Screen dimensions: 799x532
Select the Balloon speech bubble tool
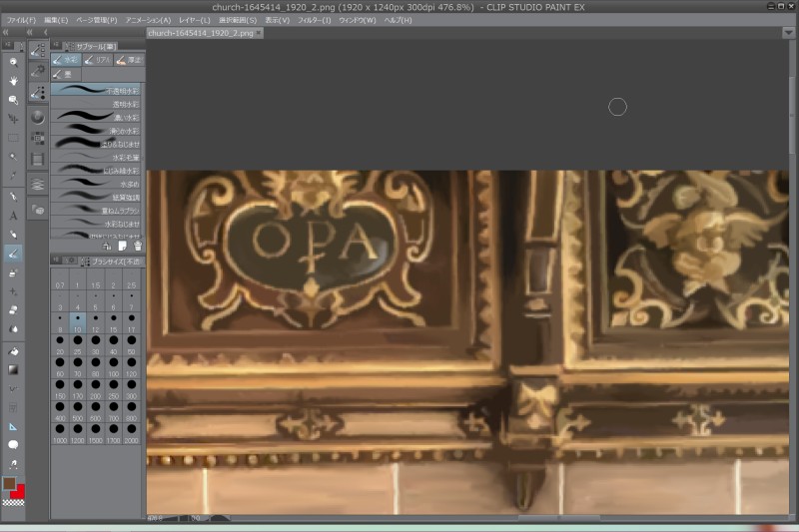point(13,445)
